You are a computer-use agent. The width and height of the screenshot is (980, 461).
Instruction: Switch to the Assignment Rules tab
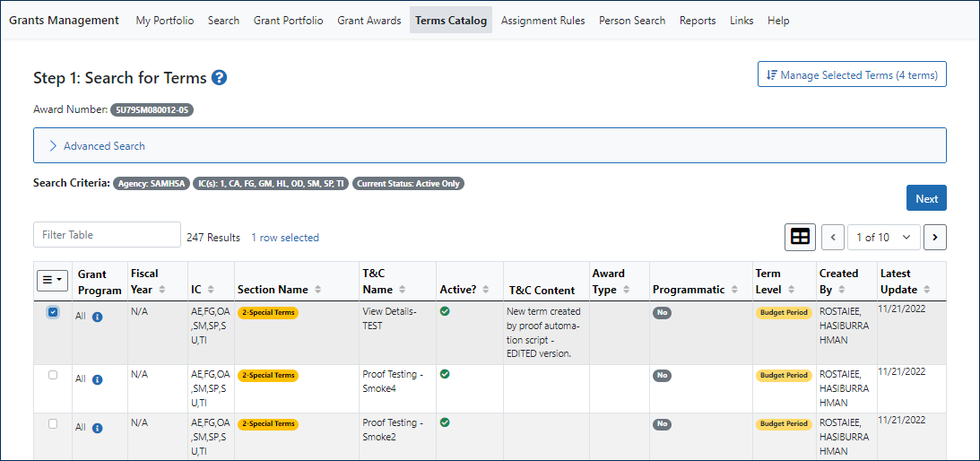click(542, 21)
